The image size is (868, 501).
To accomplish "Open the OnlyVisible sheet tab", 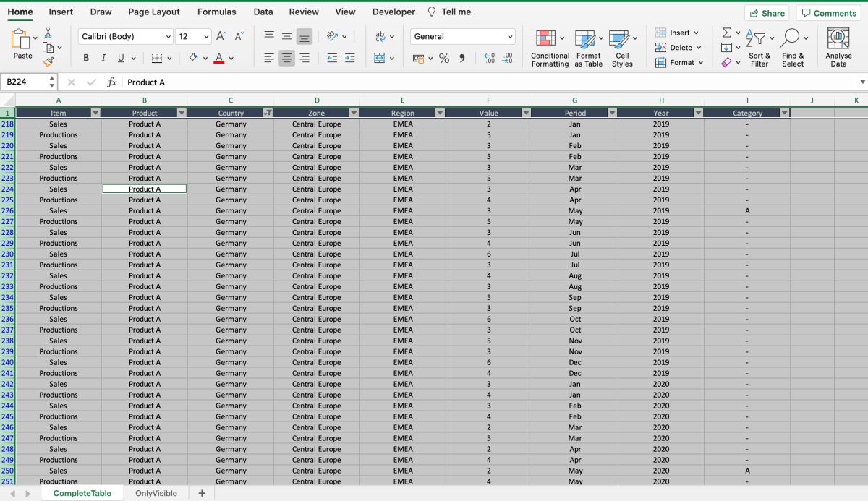I will [156, 492].
